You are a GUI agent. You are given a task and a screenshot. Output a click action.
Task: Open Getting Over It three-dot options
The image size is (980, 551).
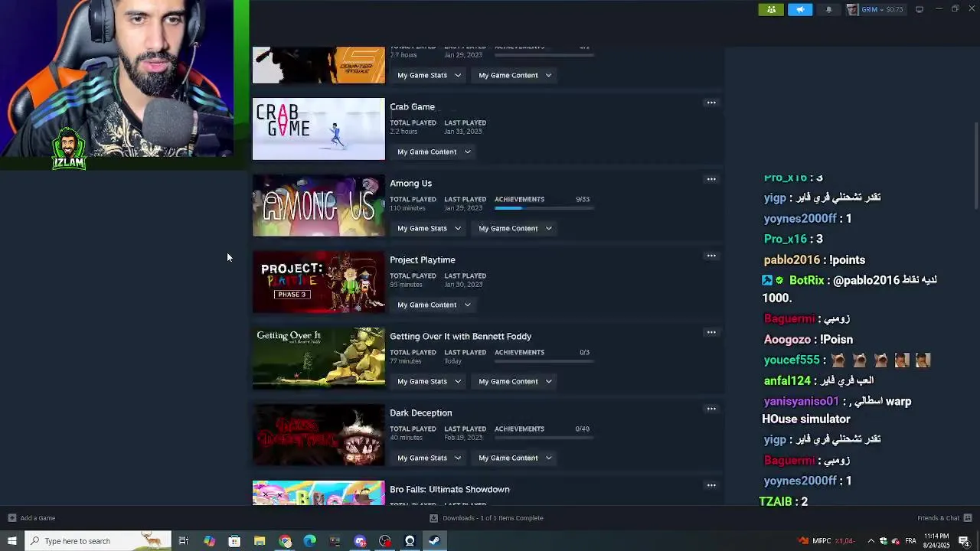(711, 332)
